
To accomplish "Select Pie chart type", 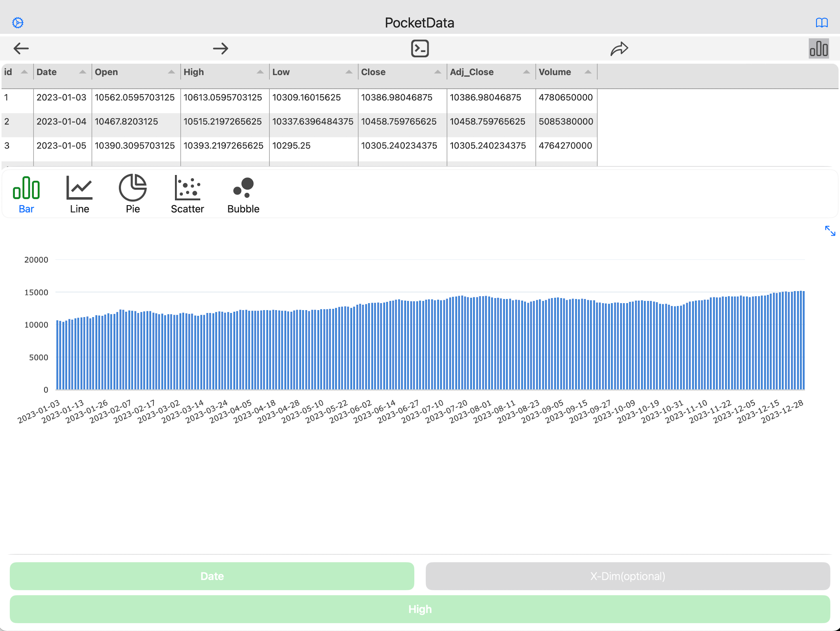I will click(x=133, y=194).
